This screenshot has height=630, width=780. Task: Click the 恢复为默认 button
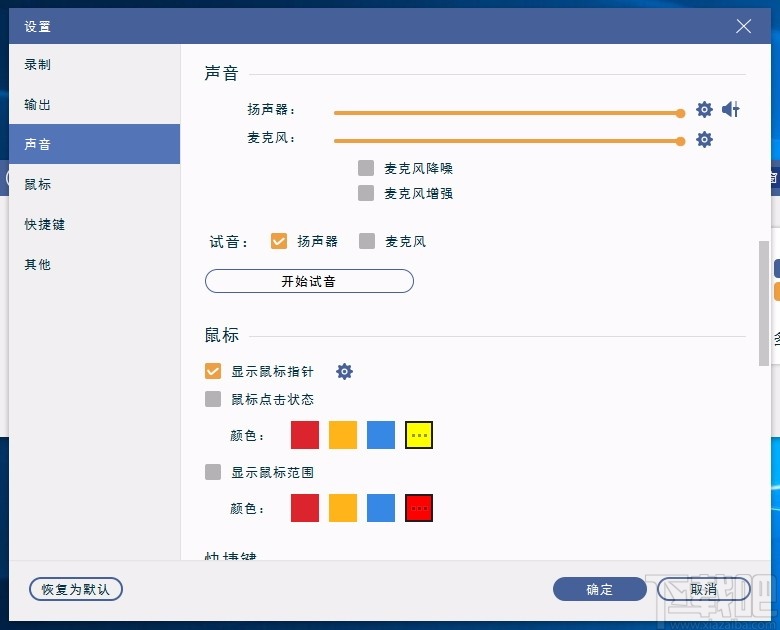[x=76, y=589]
